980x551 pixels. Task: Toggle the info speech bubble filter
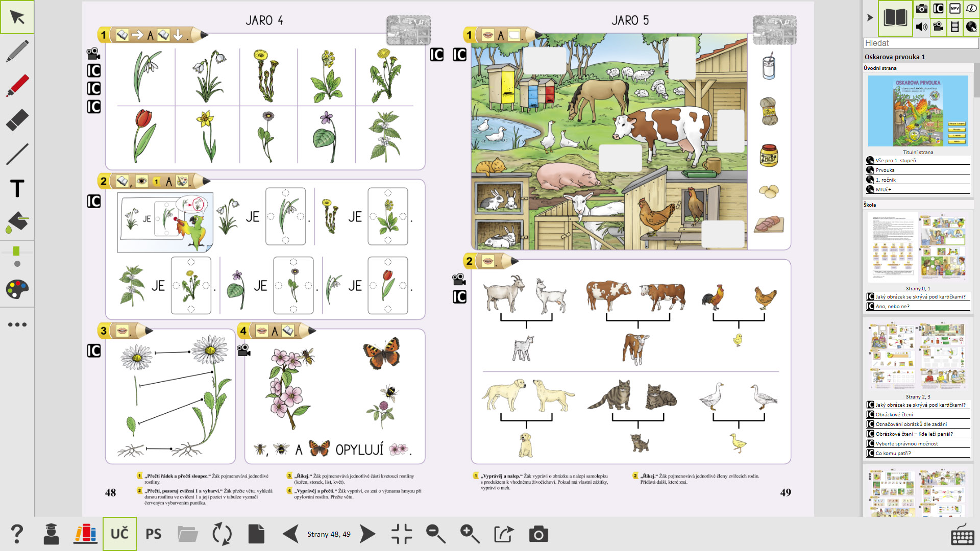pyautogui.click(x=972, y=9)
